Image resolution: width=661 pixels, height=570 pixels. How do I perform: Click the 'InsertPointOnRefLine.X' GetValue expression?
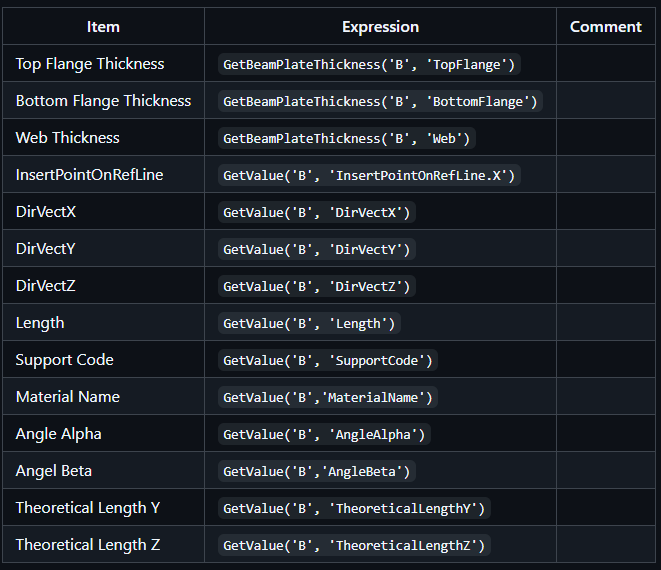click(x=369, y=176)
